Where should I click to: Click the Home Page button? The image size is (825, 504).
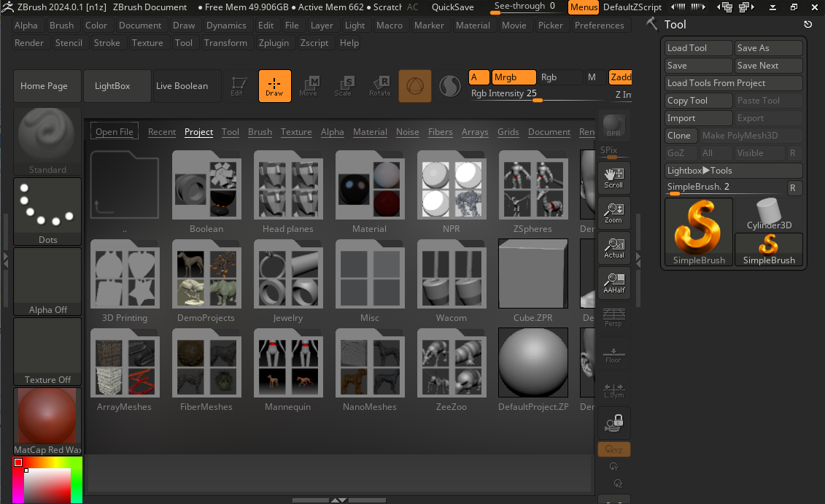point(47,86)
